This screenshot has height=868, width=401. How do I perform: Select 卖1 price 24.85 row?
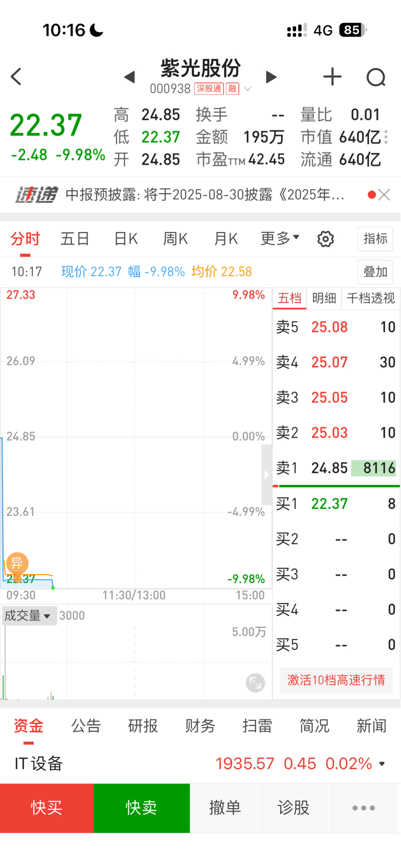click(x=336, y=468)
